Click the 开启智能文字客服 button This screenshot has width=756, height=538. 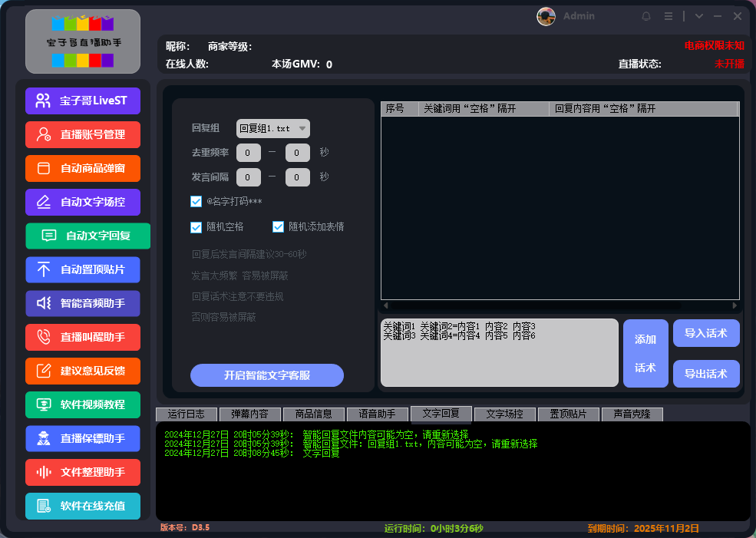(266, 375)
